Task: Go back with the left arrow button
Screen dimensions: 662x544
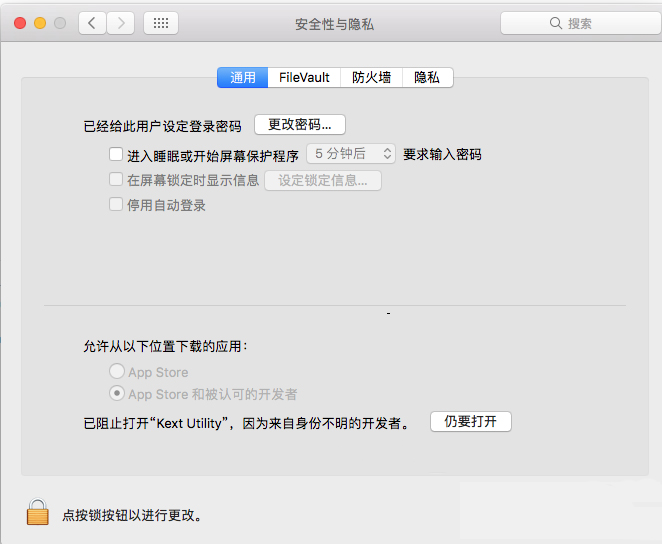Action: pos(92,23)
